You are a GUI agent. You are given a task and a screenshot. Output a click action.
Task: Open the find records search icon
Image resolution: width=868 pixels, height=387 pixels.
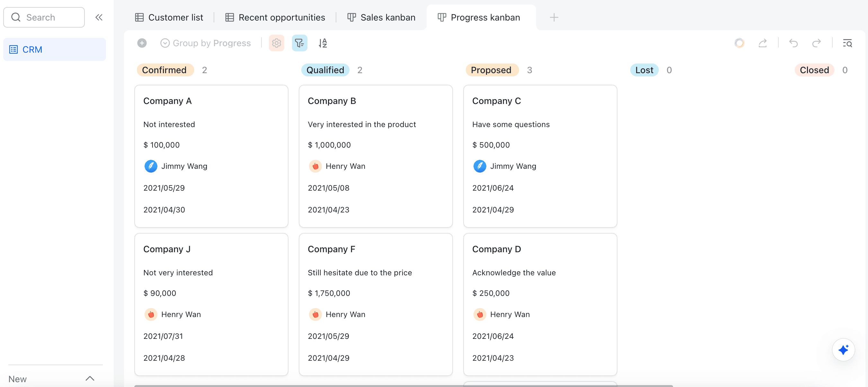847,43
